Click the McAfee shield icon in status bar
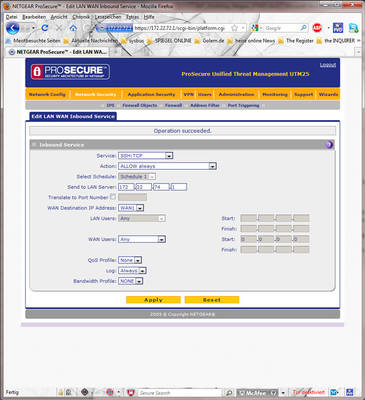This screenshot has width=365, height=400. click(131, 392)
